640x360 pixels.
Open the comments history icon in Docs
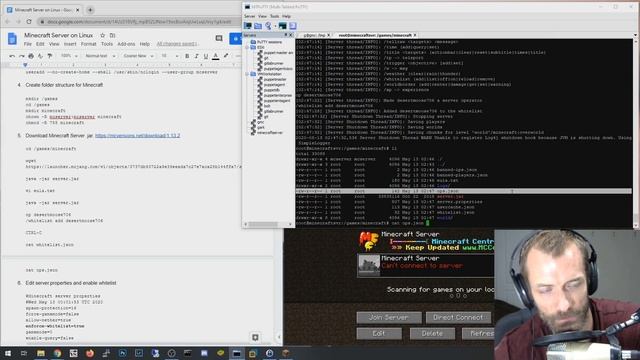point(219,38)
